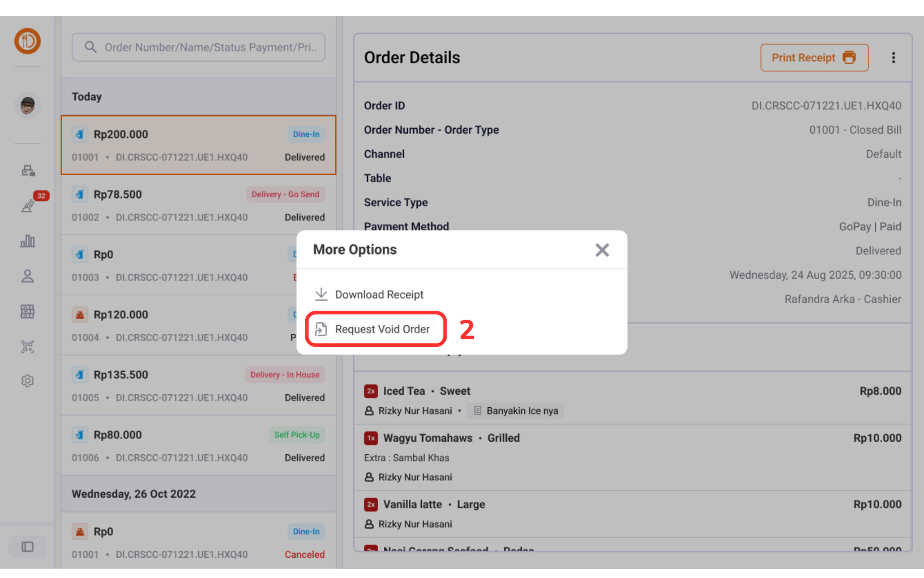The width and height of the screenshot is (924, 578).
Task: Click the Print Receipt button
Action: [x=814, y=58]
